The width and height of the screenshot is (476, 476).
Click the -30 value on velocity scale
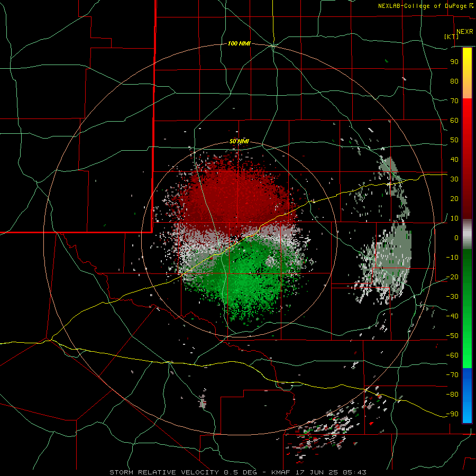[x=452, y=297]
